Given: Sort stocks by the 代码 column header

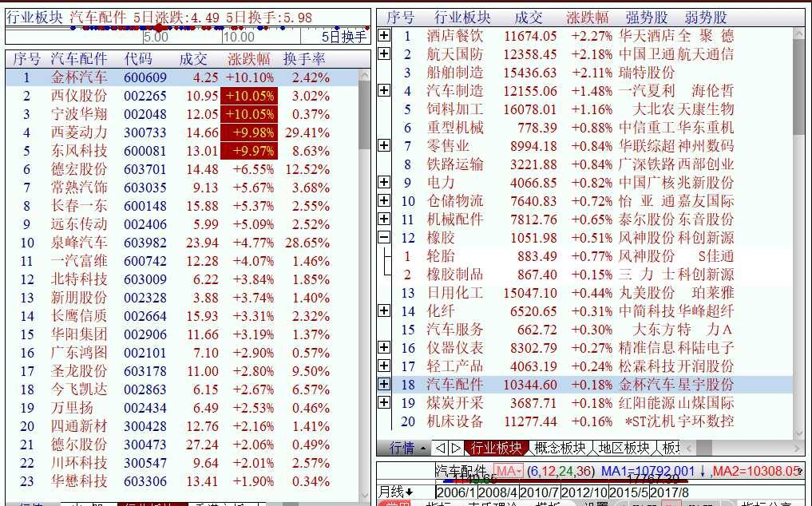Looking at the screenshot, I should point(138,58).
